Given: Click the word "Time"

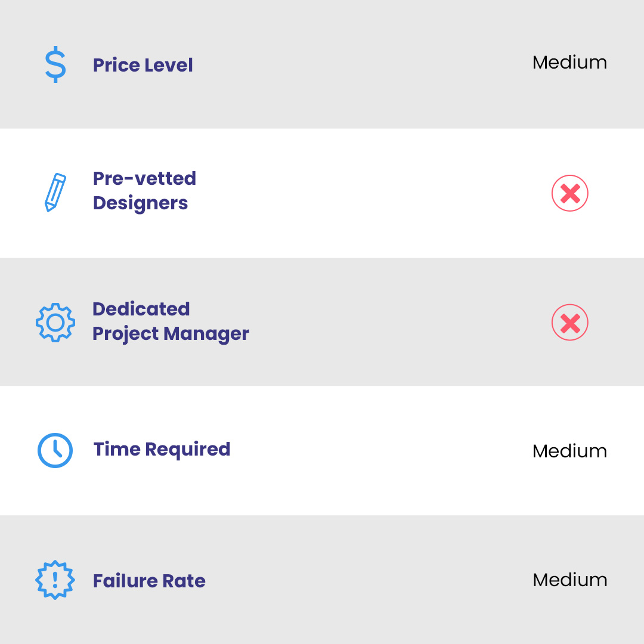Looking at the screenshot, I should pyautogui.click(x=117, y=449).
